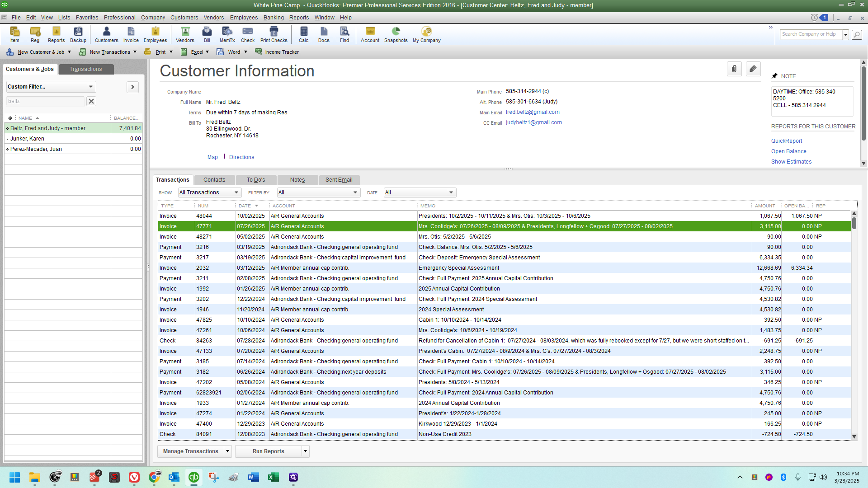Open the Item list icon
The height and width of the screenshot is (488, 868).
[15, 34]
